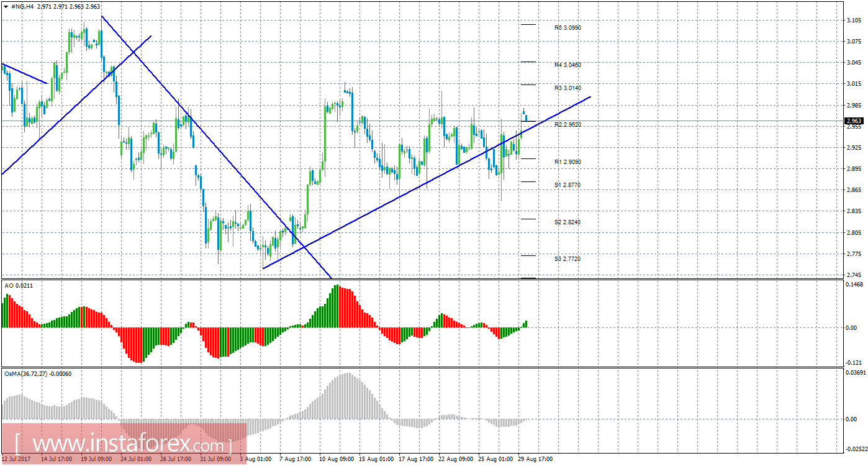
Task: Click the 22 Aug 09:00 time label
Action: (454, 459)
